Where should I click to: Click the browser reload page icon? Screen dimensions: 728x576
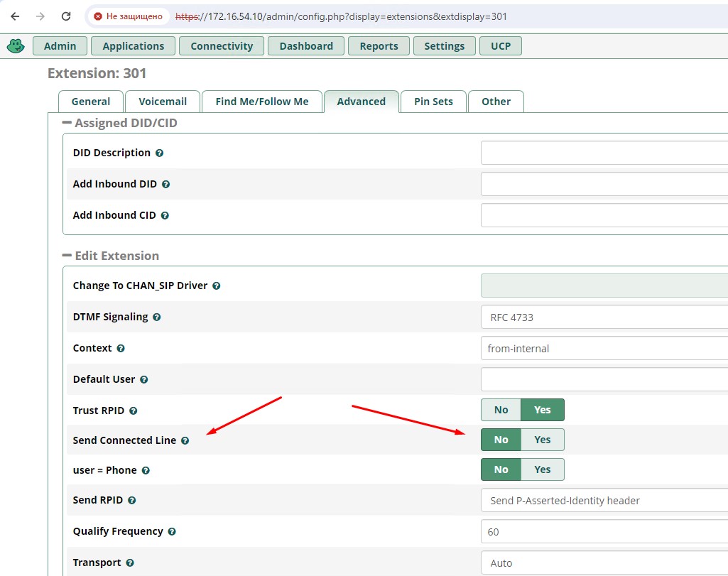[66, 16]
